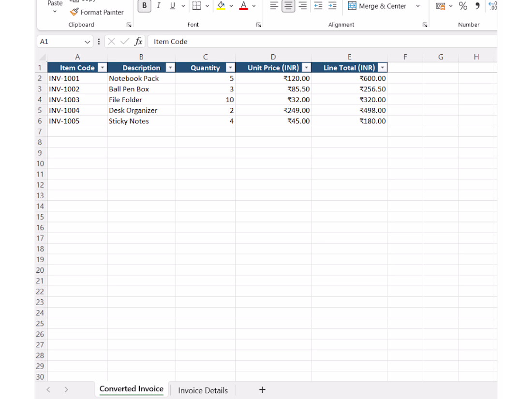Open the Item Code column filter
The width and height of the screenshot is (532, 399).
(102, 68)
